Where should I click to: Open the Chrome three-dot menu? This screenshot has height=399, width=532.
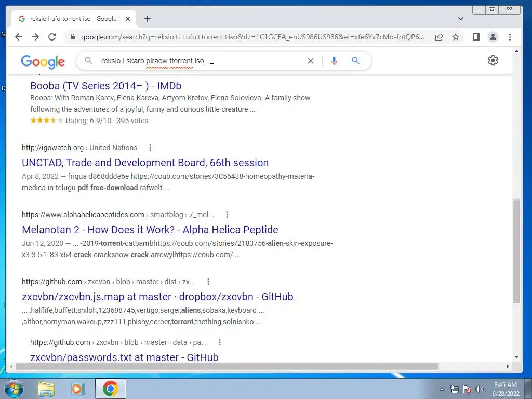pyautogui.click(x=510, y=37)
